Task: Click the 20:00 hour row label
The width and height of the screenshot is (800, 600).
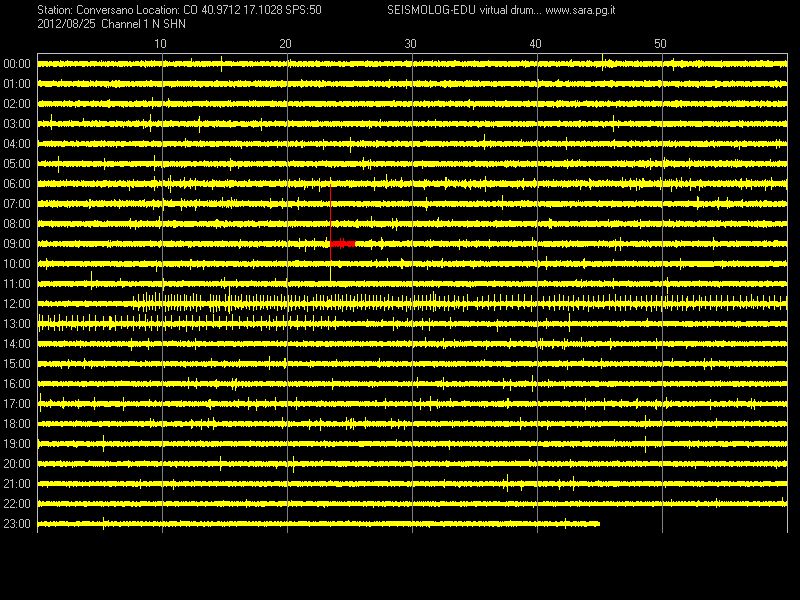Action: [x=17, y=464]
